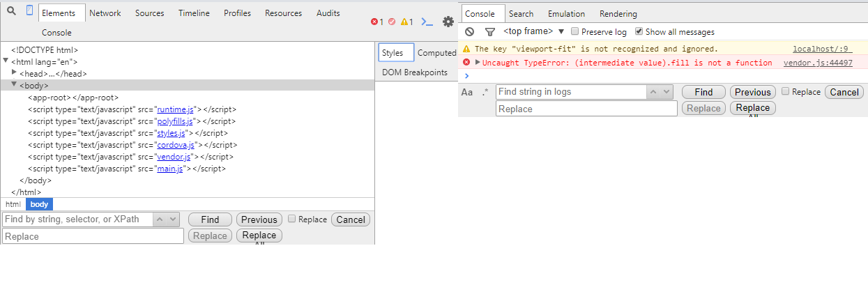The width and height of the screenshot is (868, 301).
Task: Toggle the Aa case-sensitive search option
Action: [x=467, y=92]
